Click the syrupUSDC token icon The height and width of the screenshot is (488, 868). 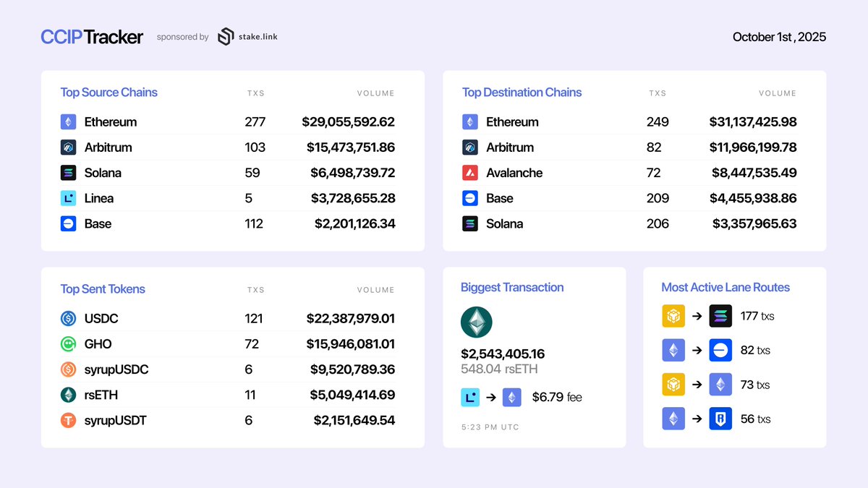68,369
